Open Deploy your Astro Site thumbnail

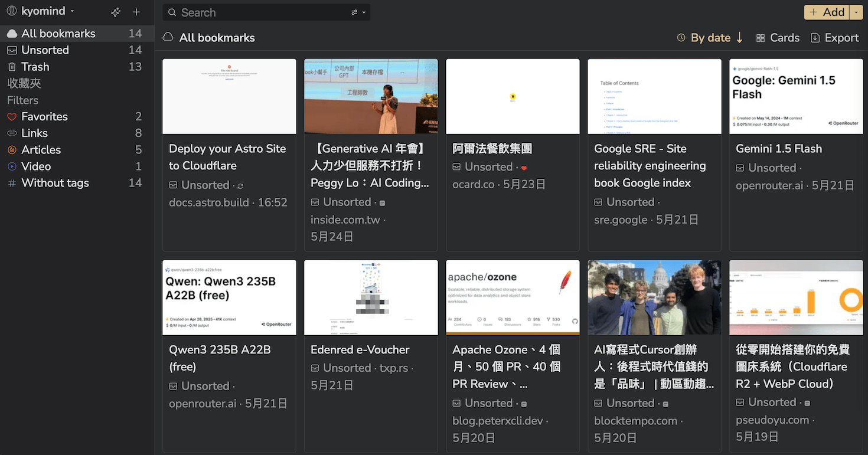[229, 96]
